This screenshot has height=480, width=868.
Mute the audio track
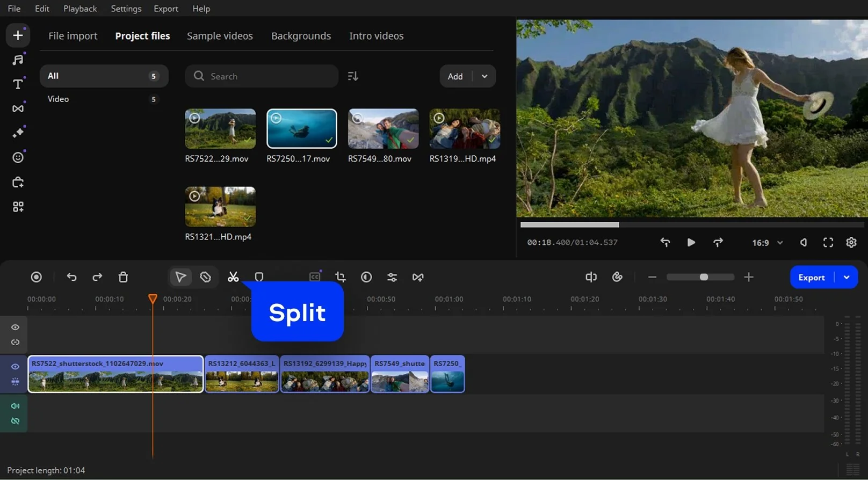coord(15,406)
